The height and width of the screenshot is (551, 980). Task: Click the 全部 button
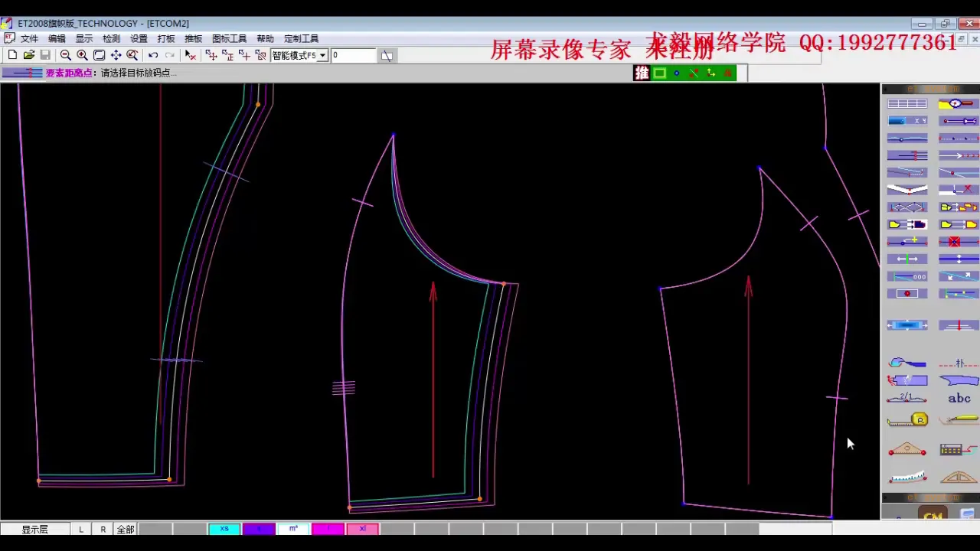point(126,529)
